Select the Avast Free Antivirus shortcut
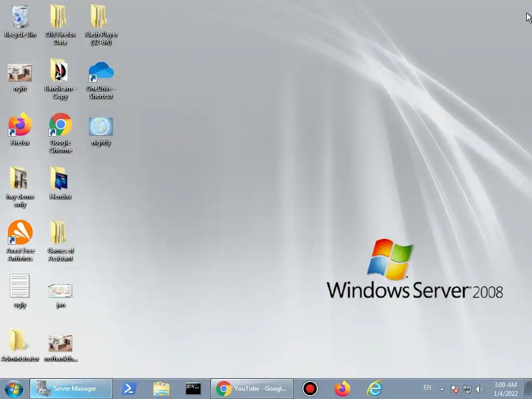Viewport: 532px width, 399px height. click(x=20, y=241)
